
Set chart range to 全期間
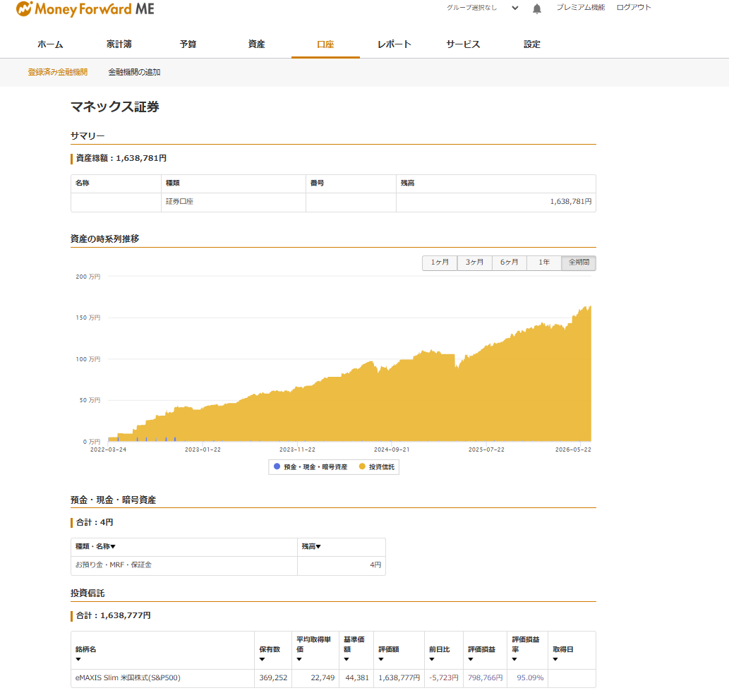[579, 262]
